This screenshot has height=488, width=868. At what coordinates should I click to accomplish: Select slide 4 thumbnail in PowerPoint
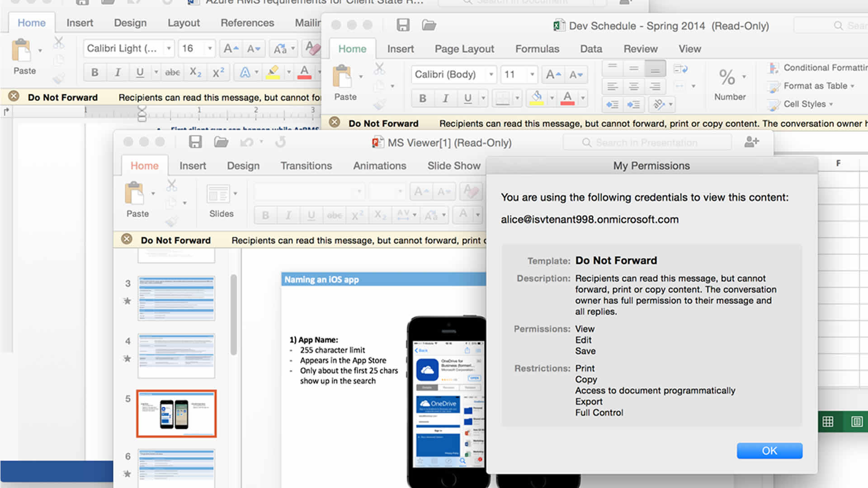[x=176, y=356]
